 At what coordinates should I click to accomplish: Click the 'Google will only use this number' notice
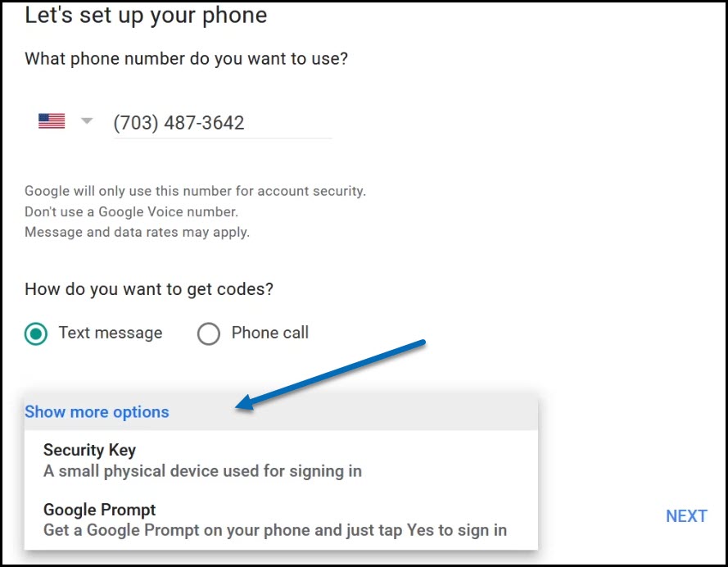point(196,191)
